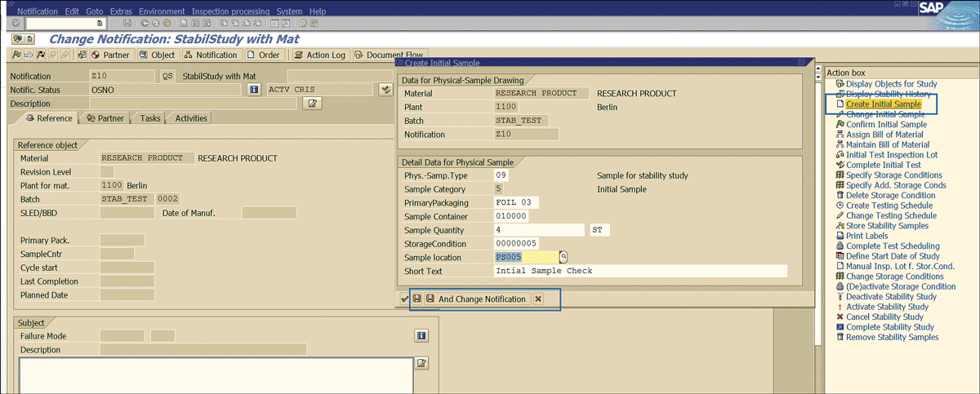The width and height of the screenshot is (980, 394).
Task: Open the Notification menu
Action: tap(38, 11)
